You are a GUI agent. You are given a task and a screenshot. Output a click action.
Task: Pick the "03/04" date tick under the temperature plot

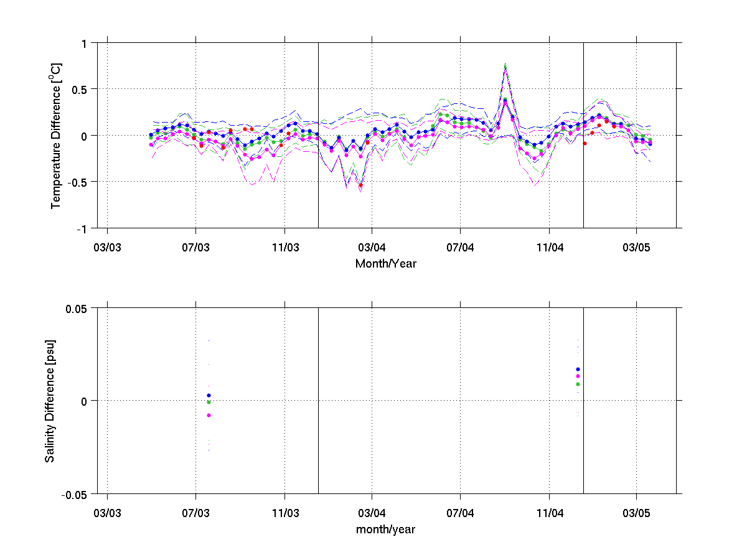pos(372,248)
